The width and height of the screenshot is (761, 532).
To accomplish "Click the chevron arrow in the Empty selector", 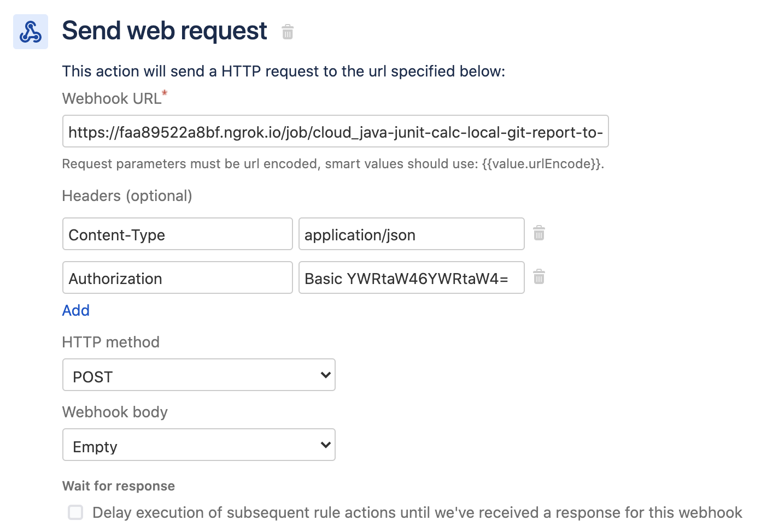I will pyautogui.click(x=325, y=445).
